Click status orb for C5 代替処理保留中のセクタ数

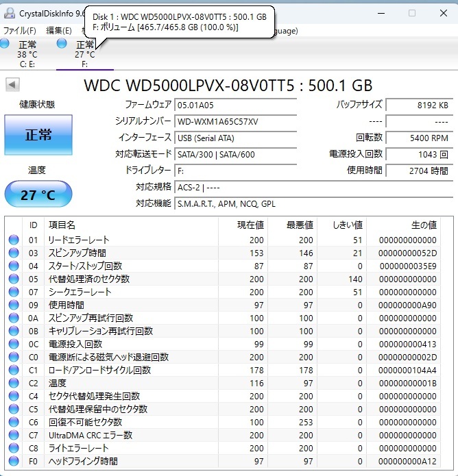14,409
